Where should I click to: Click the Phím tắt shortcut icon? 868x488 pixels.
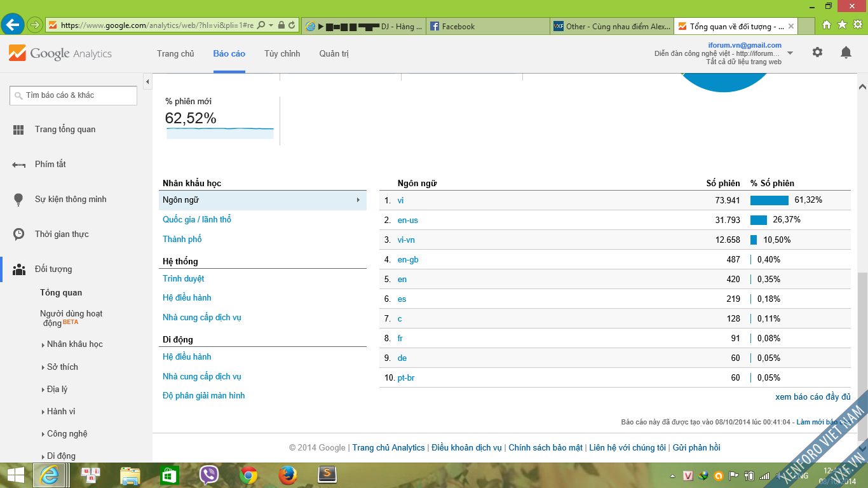(x=18, y=165)
